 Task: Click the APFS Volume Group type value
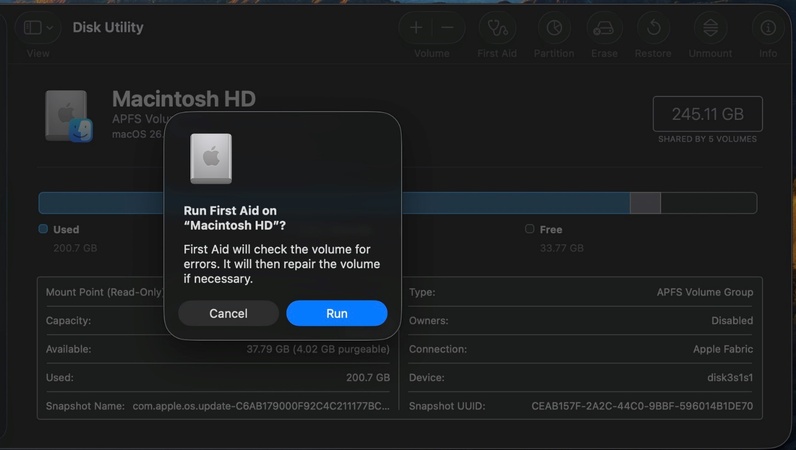705,292
